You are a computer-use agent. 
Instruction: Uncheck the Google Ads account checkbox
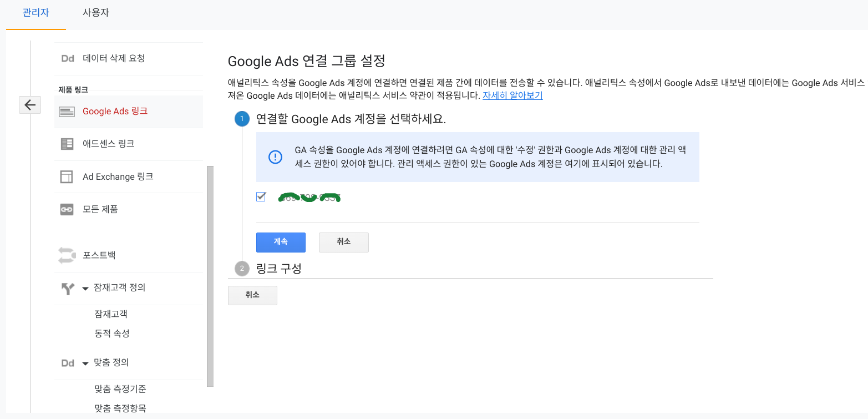[x=261, y=196]
